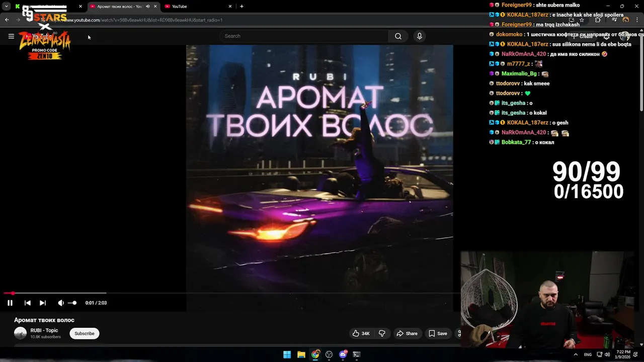This screenshot has width=644, height=362.
Task: Click chat username dokomoko
Action: [x=509, y=34]
